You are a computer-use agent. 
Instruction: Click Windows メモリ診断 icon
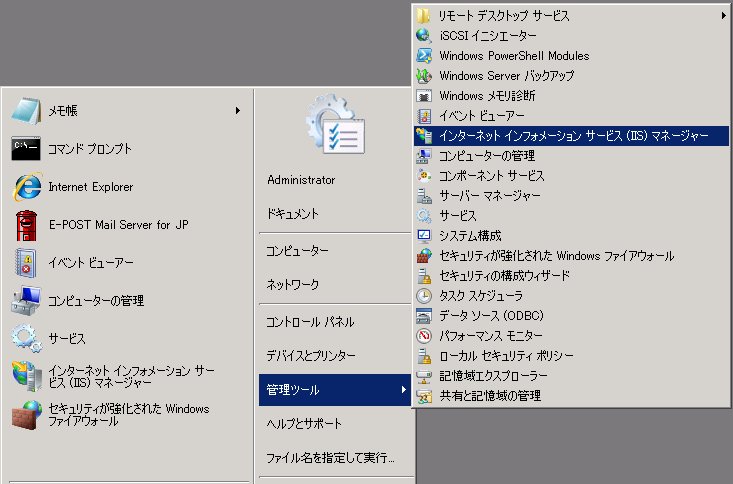click(x=424, y=96)
